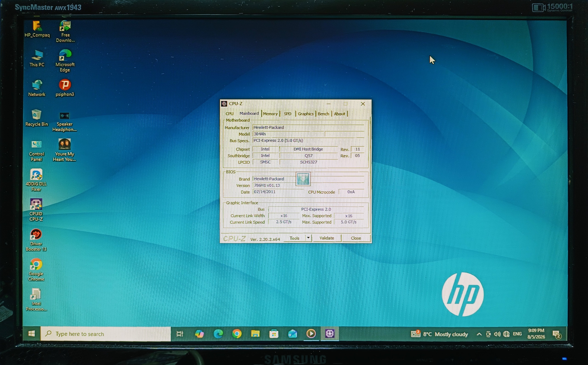
Task: Select the Youre My Heart media file
Action: point(64,150)
